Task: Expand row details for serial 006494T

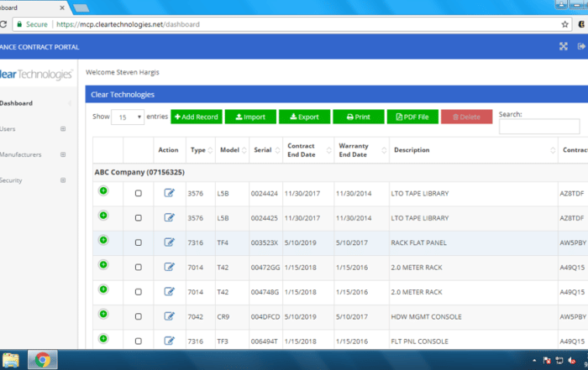Action: [103, 339]
